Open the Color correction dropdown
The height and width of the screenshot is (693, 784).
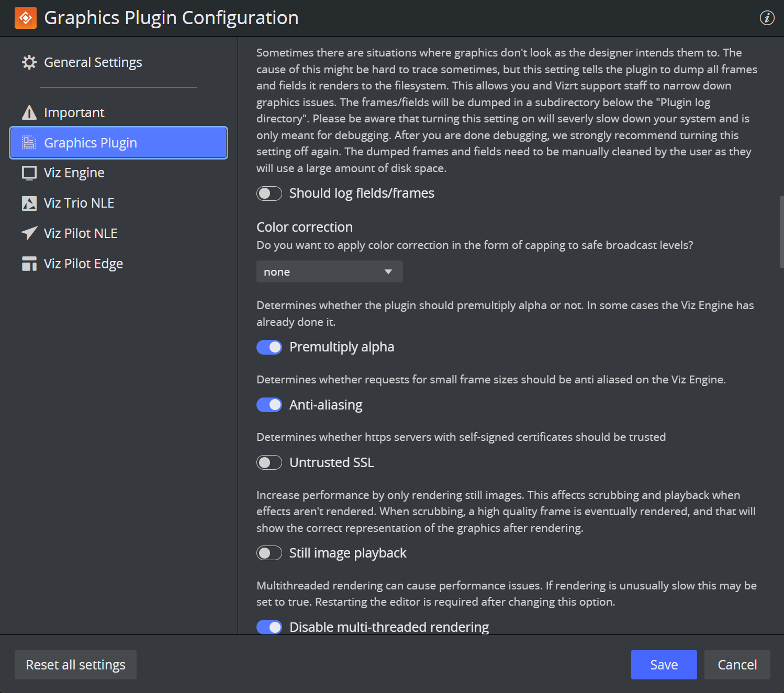(x=330, y=271)
